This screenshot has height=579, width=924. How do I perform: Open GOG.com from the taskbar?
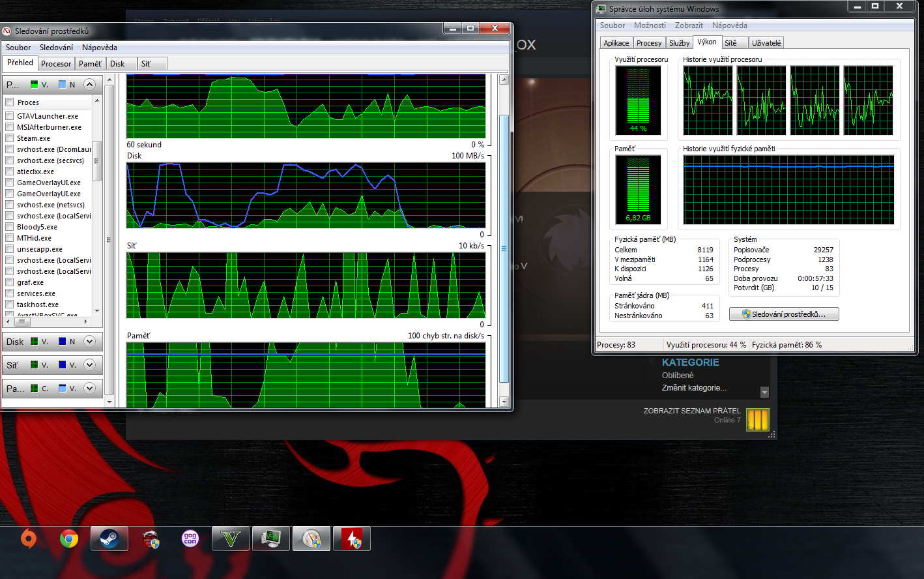coord(190,539)
